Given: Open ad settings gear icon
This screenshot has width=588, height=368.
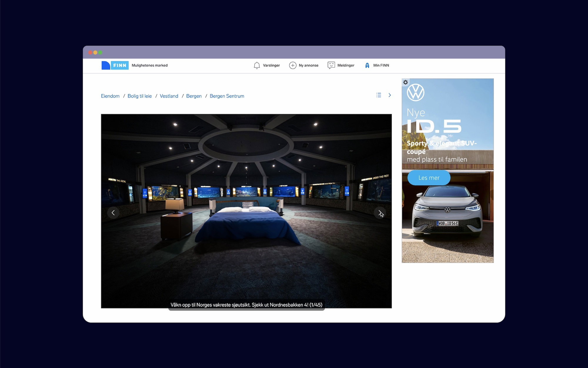Looking at the screenshot, I should pos(405,82).
